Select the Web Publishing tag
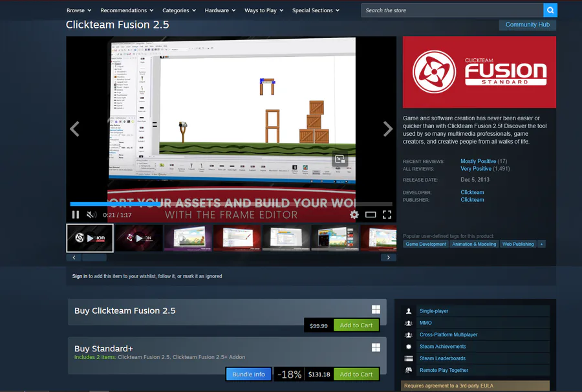Screen dimensions: 582x392 click(x=518, y=245)
